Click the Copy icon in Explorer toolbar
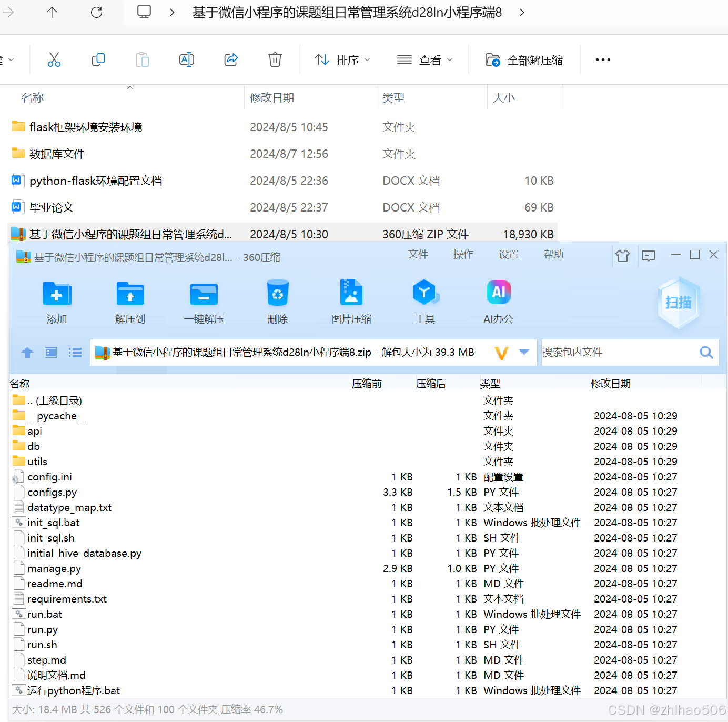The image size is (728, 722). pos(98,59)
